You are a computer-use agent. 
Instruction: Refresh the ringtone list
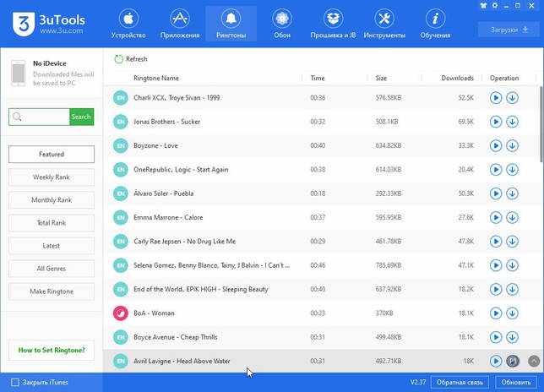point(131,59)
